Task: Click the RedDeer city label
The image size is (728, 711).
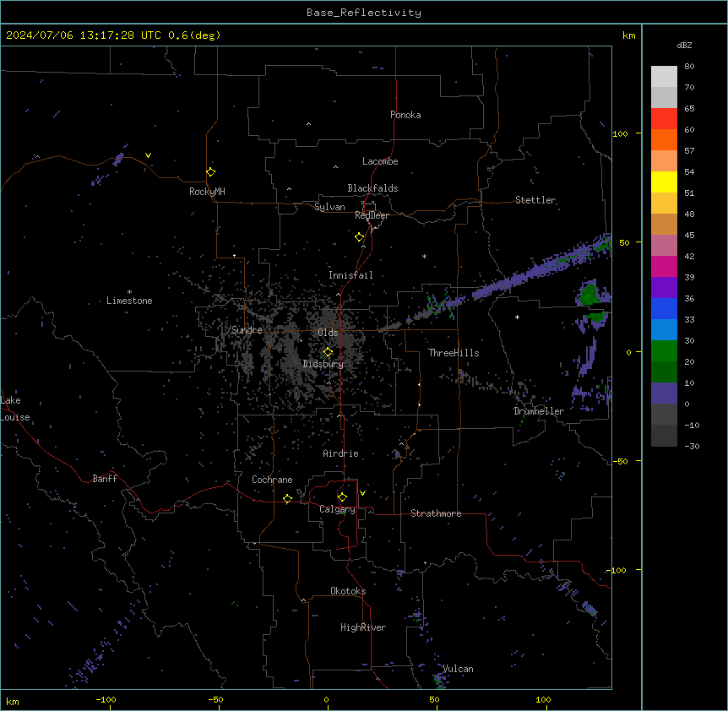Action: pos(372,215)
